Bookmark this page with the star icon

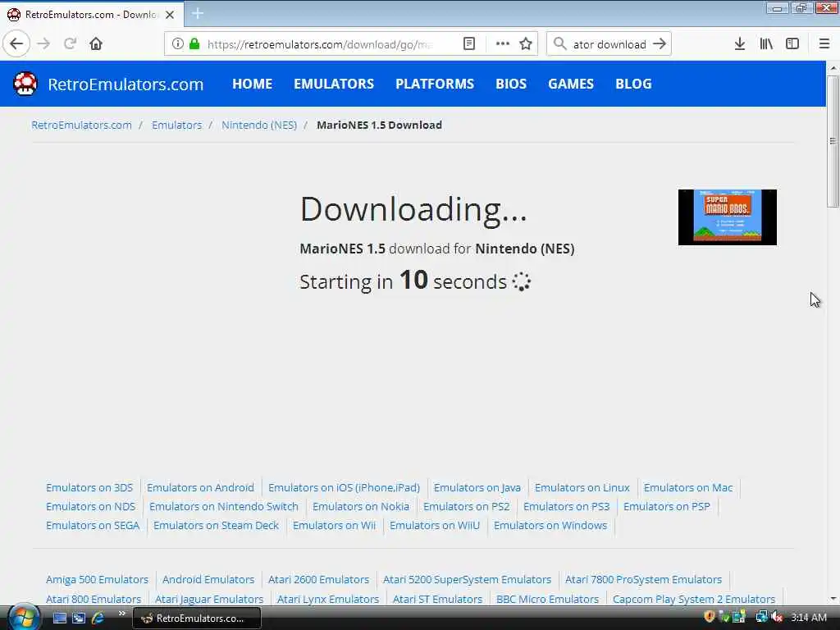click(526, 43)
